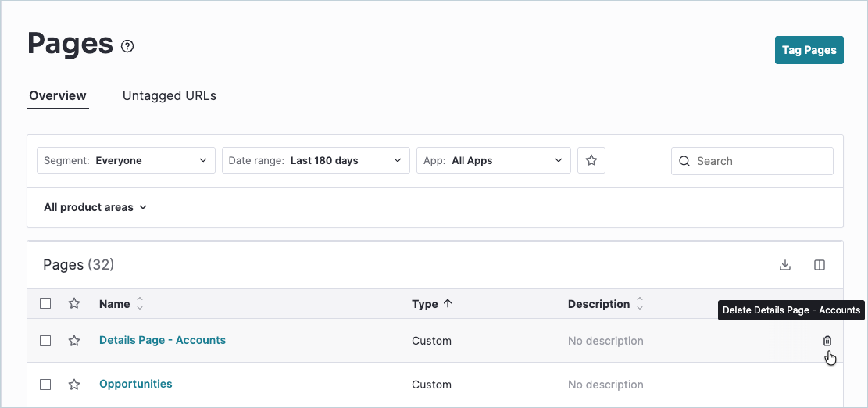
Task: Click No description in Details Page row
Action: point(605,341)
